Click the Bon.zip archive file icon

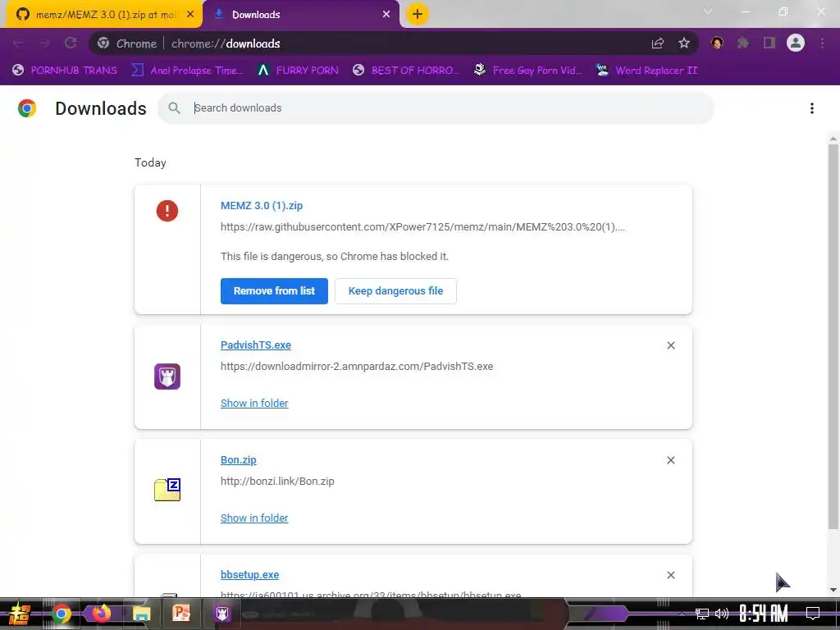point(167,490)
